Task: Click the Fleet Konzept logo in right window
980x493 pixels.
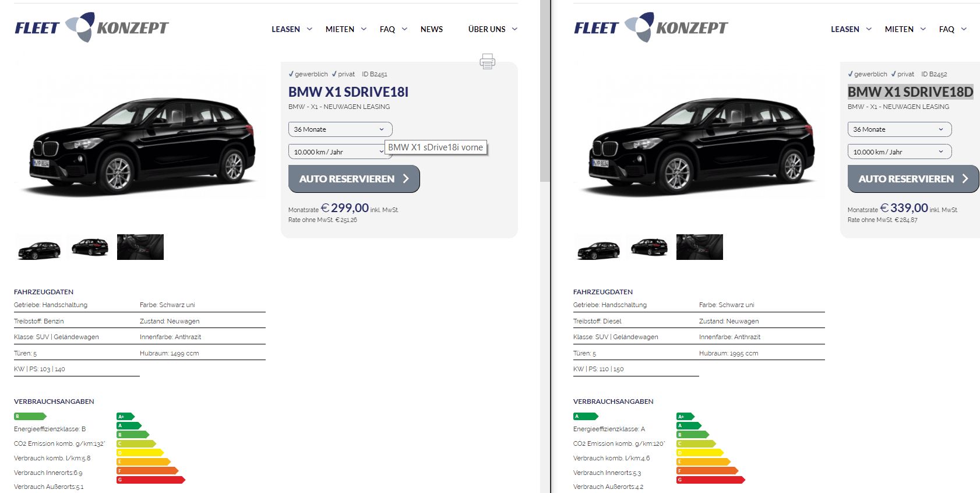Action: pyautogui.click(x=651, y=27)
